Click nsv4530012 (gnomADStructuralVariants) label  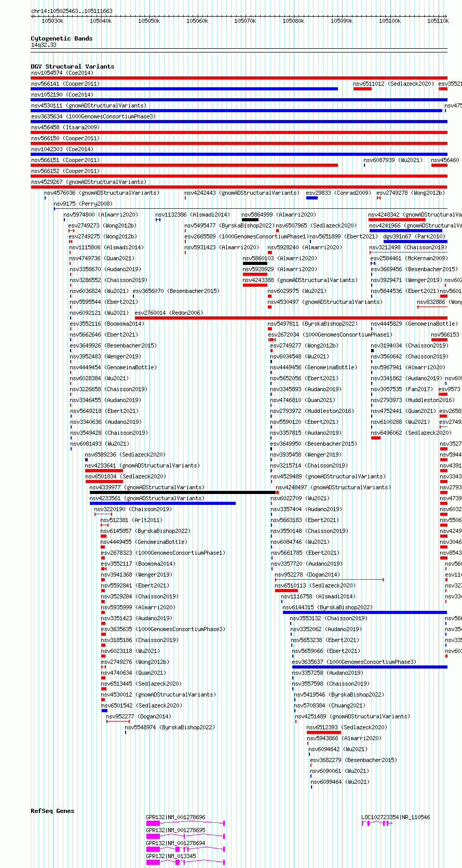(158, 695)
